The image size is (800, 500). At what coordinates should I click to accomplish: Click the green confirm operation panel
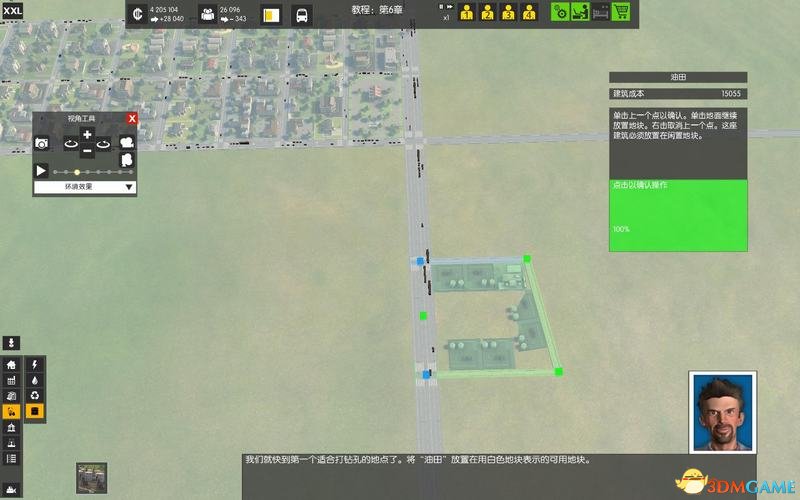click(678, 215)
